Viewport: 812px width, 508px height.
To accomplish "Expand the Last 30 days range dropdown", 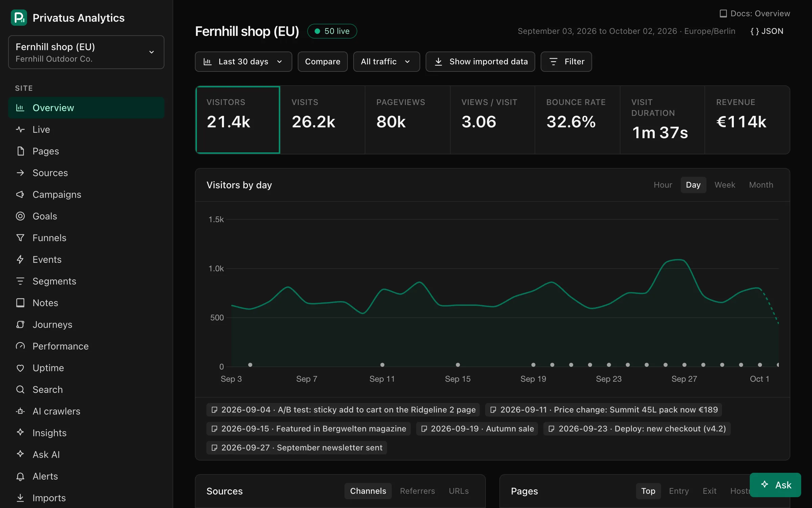I will (x=244, y=62).
